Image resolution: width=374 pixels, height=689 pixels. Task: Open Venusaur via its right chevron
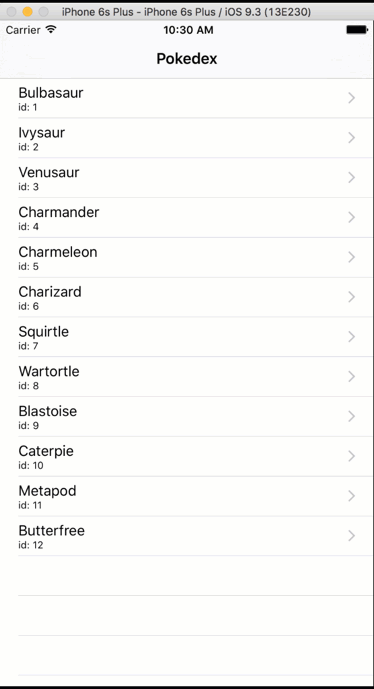pos(352,178)
